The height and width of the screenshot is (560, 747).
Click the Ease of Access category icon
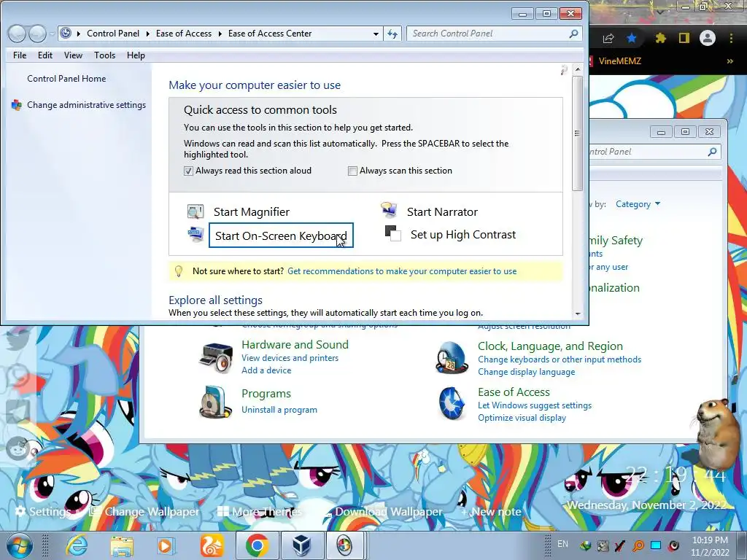point(452,404)
